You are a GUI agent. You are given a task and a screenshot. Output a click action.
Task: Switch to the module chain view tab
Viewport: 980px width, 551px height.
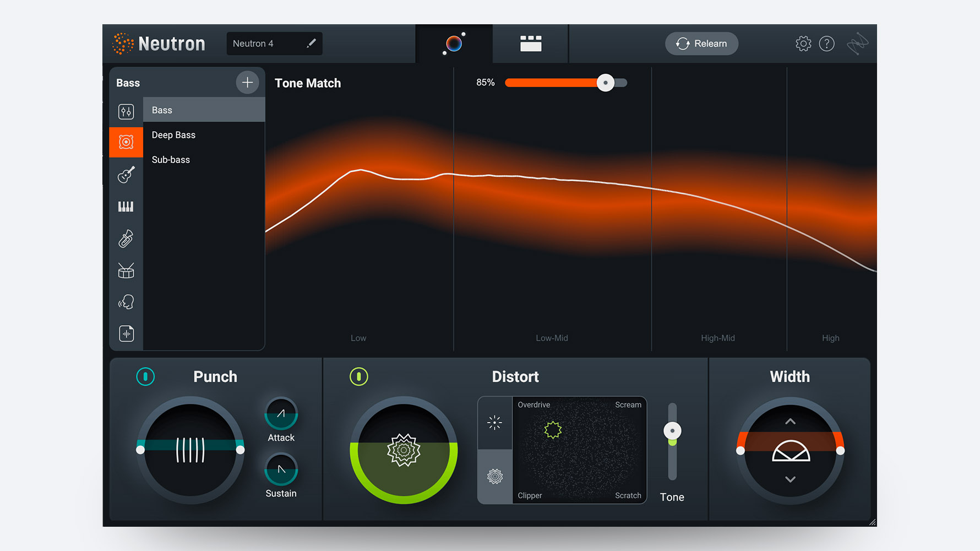point(530,44)
